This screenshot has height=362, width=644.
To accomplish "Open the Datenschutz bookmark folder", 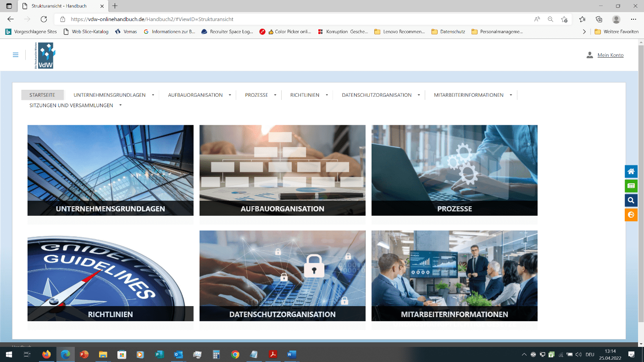I will 448,32.
